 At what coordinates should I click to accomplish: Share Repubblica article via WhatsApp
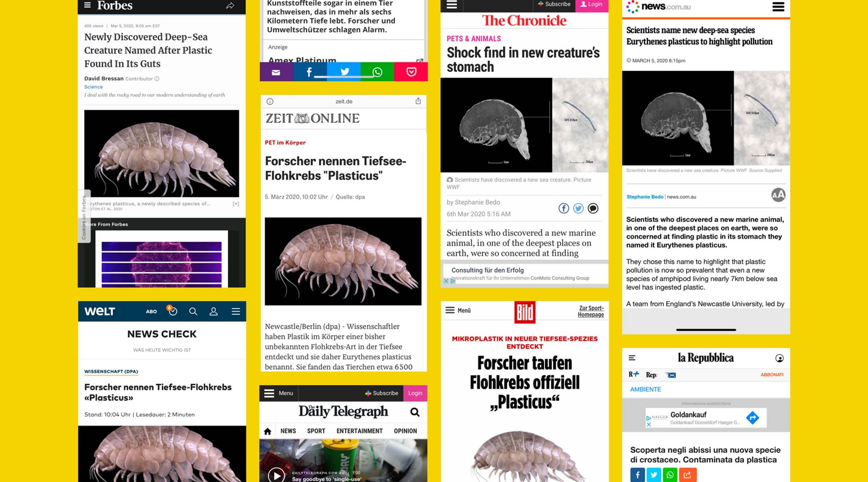[x=670, y=475]
